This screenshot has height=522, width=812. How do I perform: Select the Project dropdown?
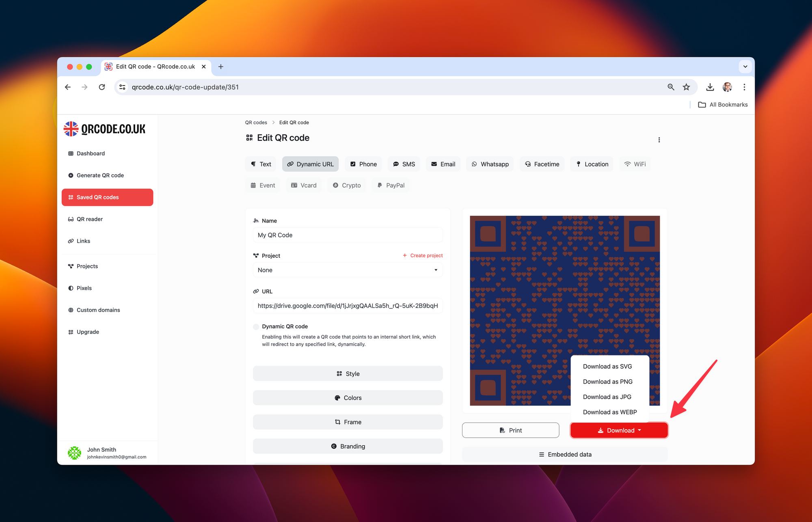[x=348, y=270]
